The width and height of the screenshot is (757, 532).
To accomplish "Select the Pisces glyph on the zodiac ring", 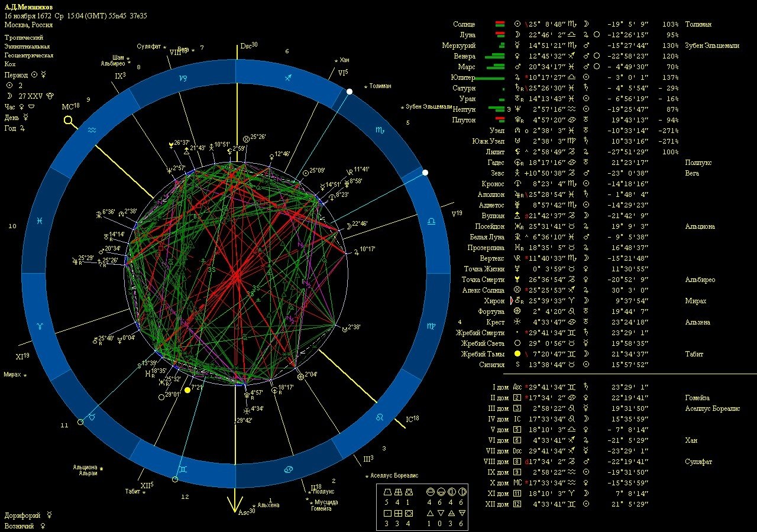I will pyautogui.click(x=39, y=220).
